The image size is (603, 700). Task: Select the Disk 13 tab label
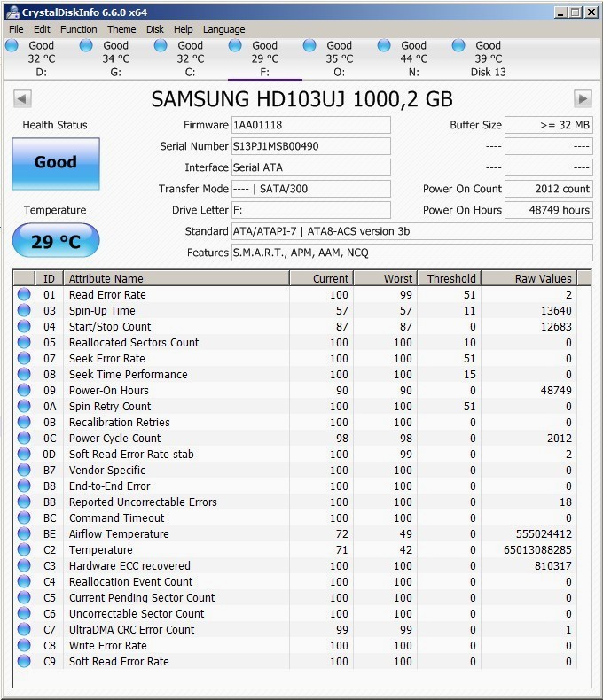click(489, 72)
